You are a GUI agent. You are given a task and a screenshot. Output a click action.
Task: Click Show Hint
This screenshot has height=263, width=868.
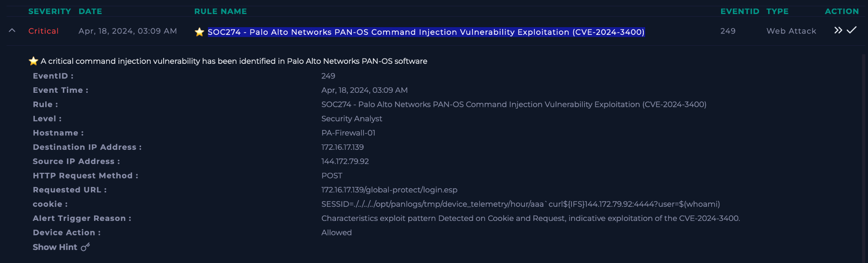pos(55,247)
